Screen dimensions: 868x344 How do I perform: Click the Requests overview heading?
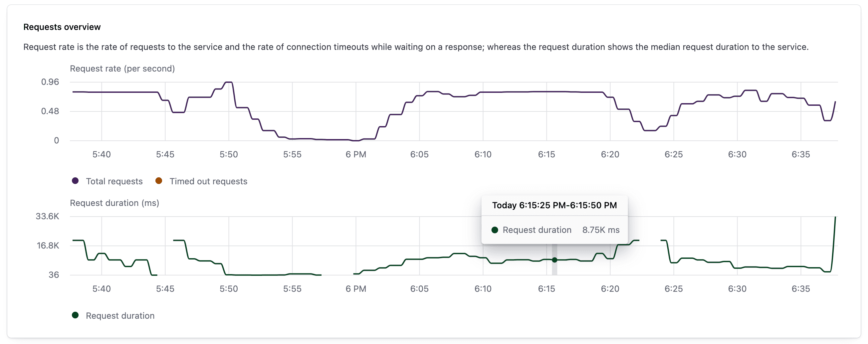(x=62, y=27)
